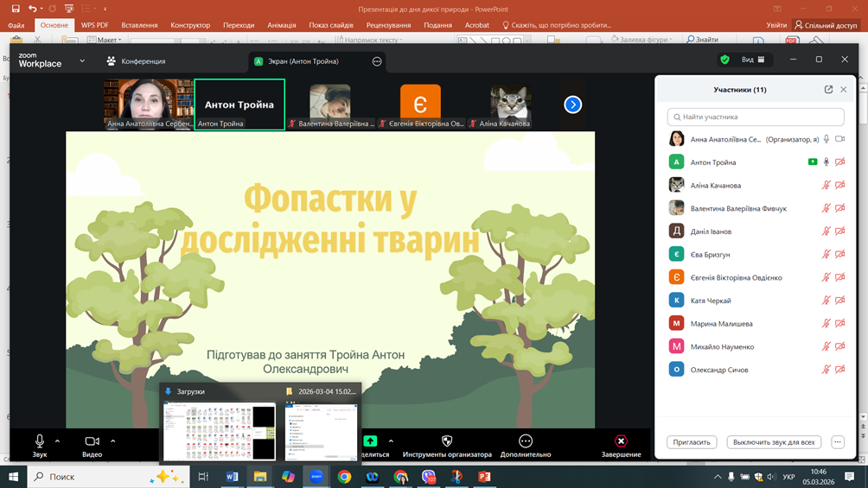Open the Дополнительно more options icon

click(x=525, y=441)
